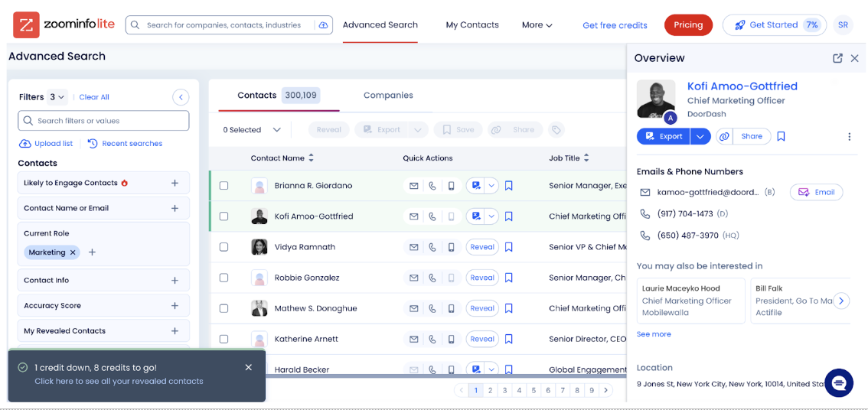This screenshot has width=868, height=413.
Task: Expand My Revealed Contacts filter
Action: pyautogui.click(x=175, y=331)
